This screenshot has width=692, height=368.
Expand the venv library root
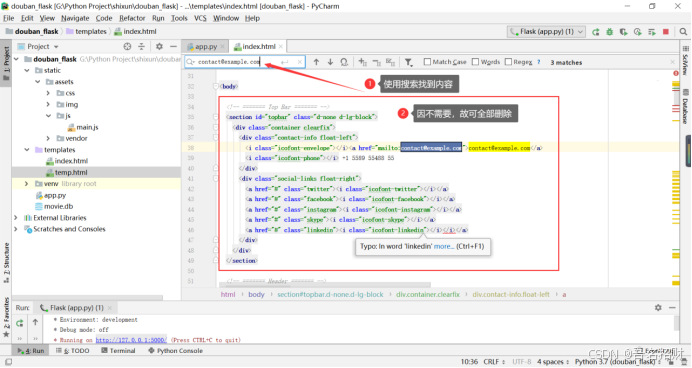pyautogui.click(x=26, y=184)
